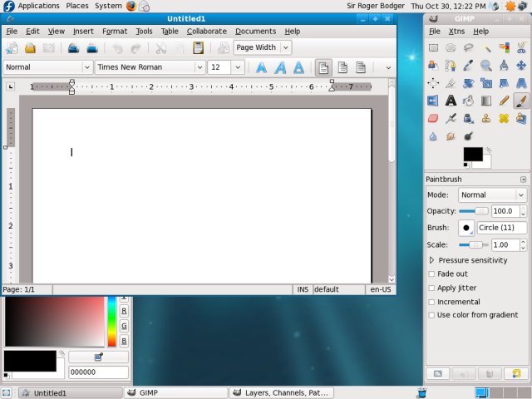Image resolution: width=532 pixels, height=399 pixels.
Task: Click the Open document icon in AbiWord
Action: tap(30, 48)
